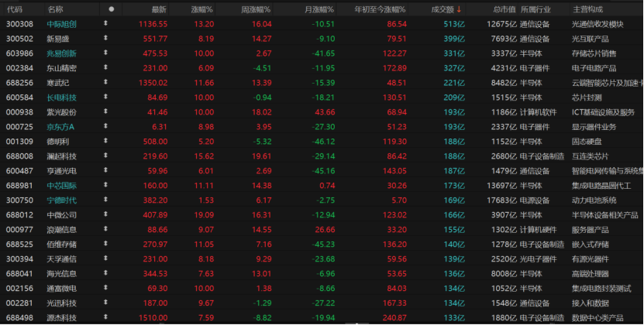Click the 海光信息 market cap 8008亿
This screenshot has width=644, height=325.
click(x=504, y=274)
